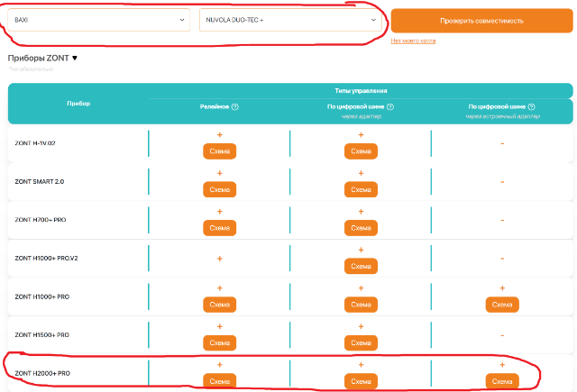577x392 pixels.
Task: Open digital bus Схема for ZONT H1500+ PRO
Action: [x=361, y=343]
